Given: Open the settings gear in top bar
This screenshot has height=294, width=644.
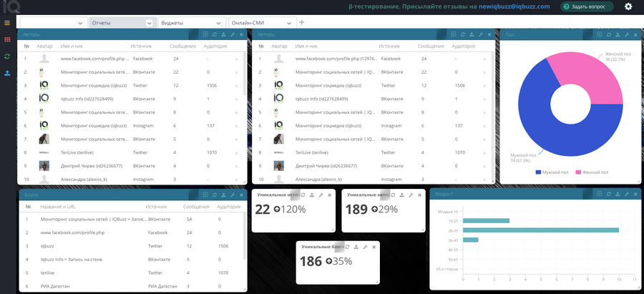Looking at the screenshot, I should pyautogui.click(x=628, y=6).
